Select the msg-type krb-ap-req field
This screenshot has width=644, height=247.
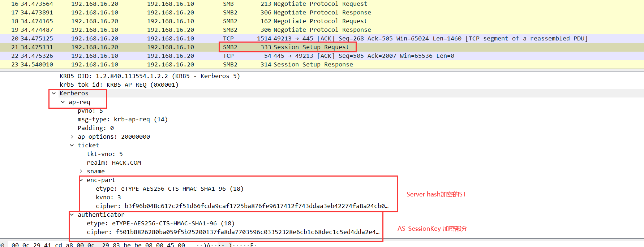click(x=123, y=120)
